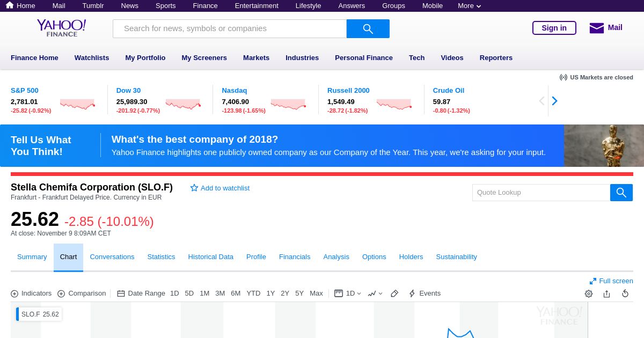Viewport: 644px width, 338px height.
Task: Open Tumblr link in top bar
Action: tap(93, 5)
